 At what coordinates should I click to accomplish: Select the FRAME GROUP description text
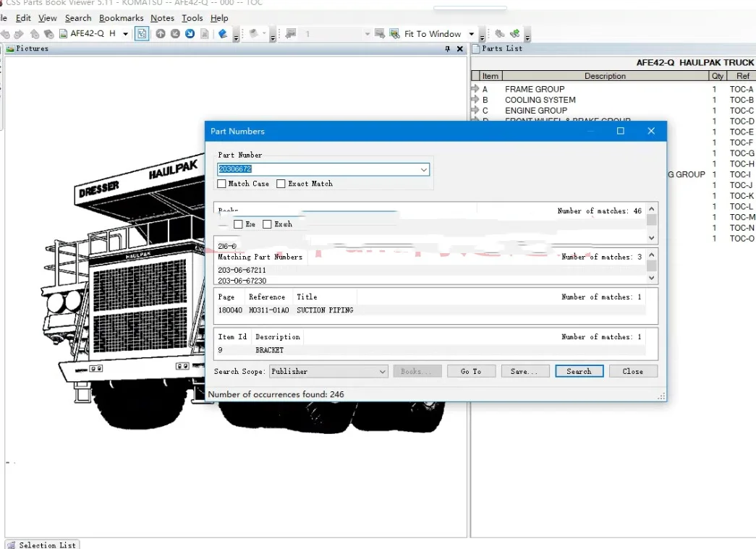point(535,89)
